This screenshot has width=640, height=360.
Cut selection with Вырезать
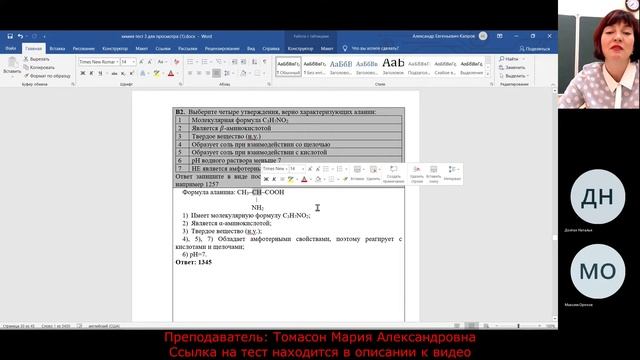pos(36,59)
